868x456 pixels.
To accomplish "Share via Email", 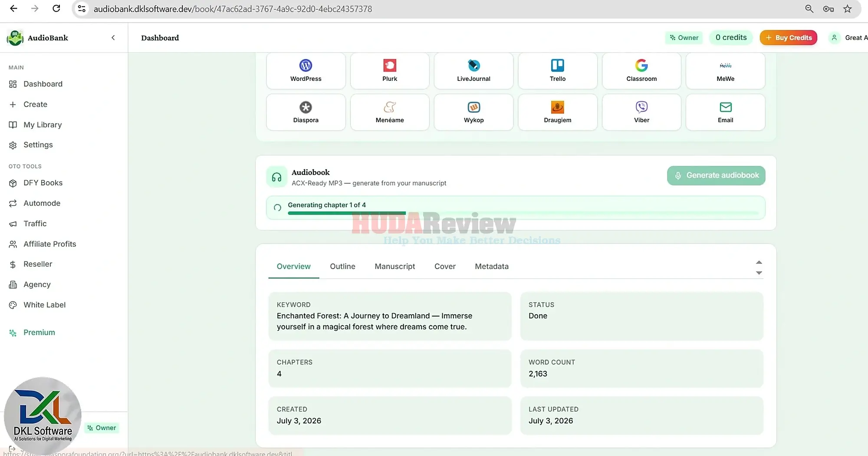I will pyautogui.click(x=725, y=112).
